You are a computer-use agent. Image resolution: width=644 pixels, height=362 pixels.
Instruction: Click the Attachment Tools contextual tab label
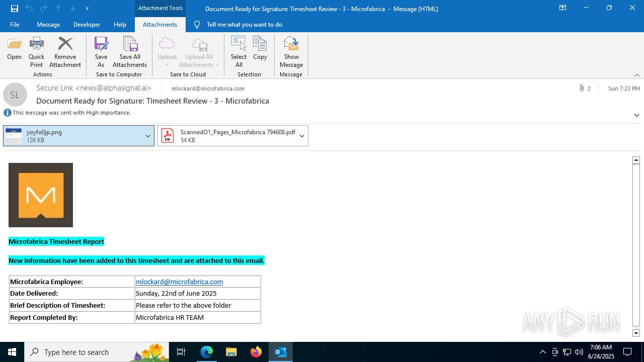(160, 8)
